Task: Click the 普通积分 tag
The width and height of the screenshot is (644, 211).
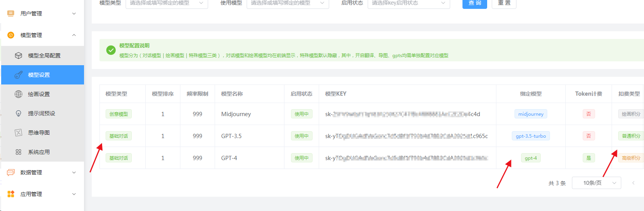Action: tap(631, 136)
